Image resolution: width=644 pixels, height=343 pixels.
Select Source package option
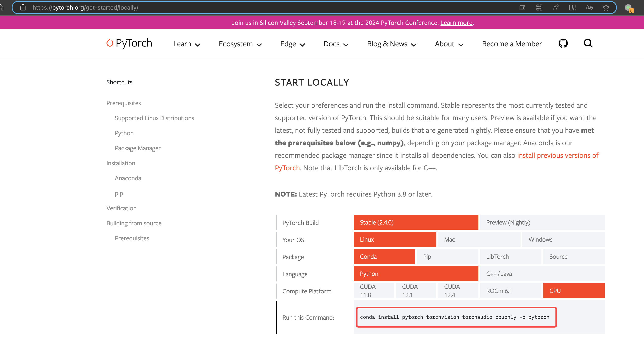(x=574, y=256)
